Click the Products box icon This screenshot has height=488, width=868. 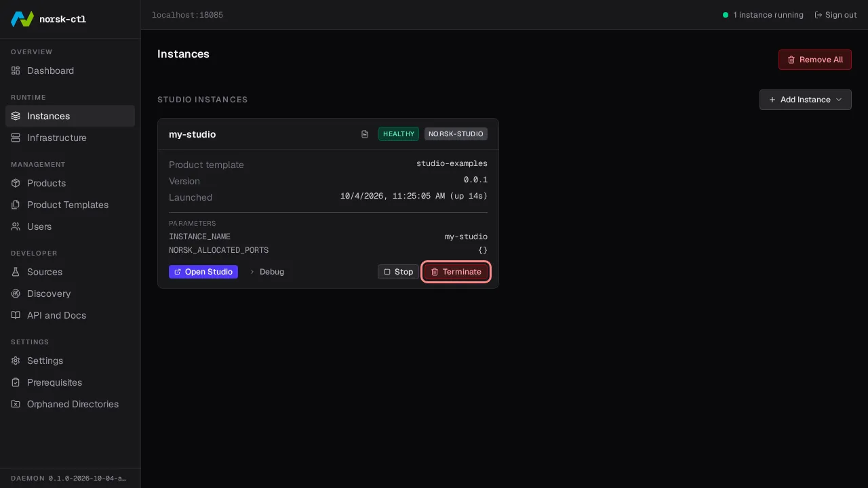pos(16,183)
